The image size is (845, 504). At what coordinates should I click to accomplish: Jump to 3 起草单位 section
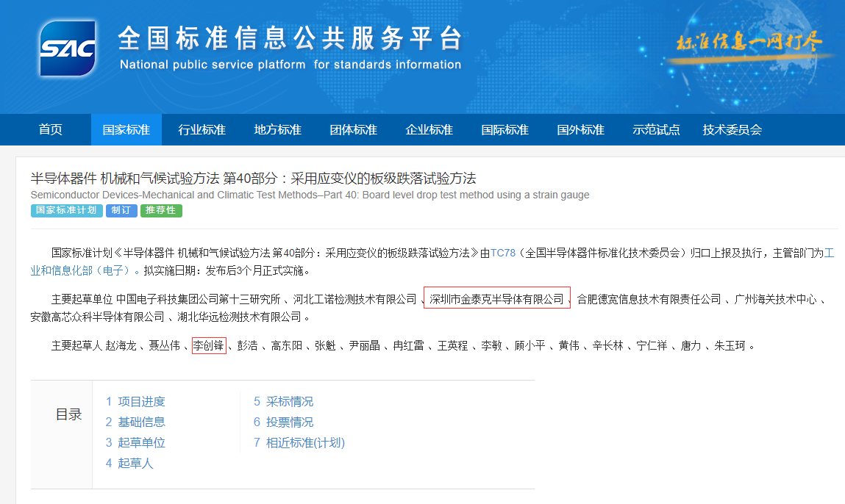(135, 442)
